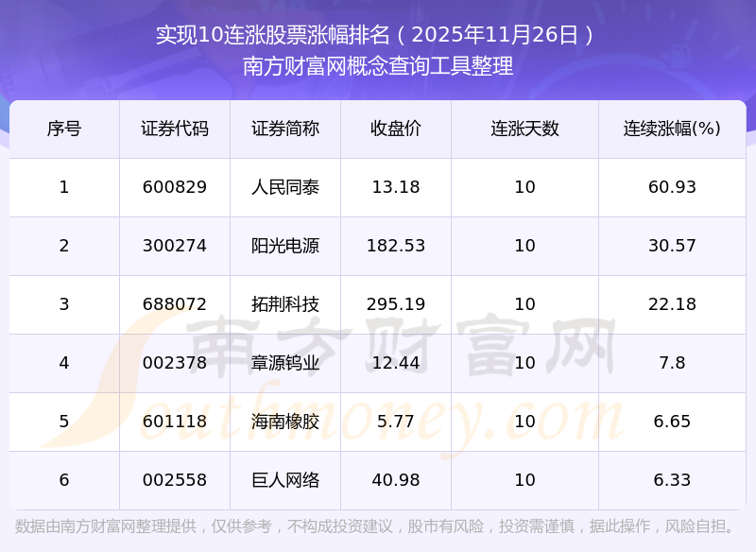Click the subtitle 南方财富网概念查询工具整理

point(378,66)
